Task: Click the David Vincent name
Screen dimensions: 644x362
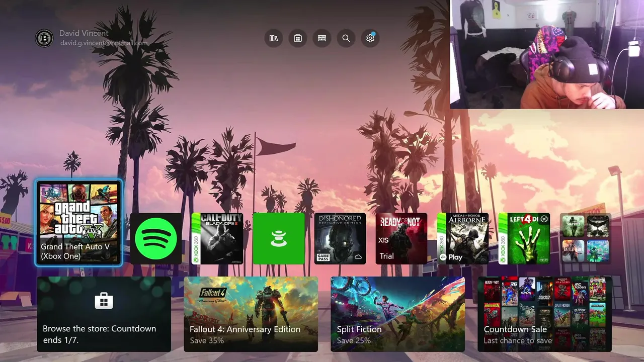Action: pyautogui.click(x=84, y=33)
